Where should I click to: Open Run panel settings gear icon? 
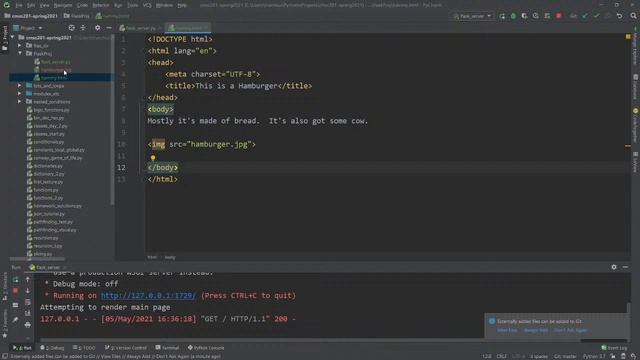point(614,267)
